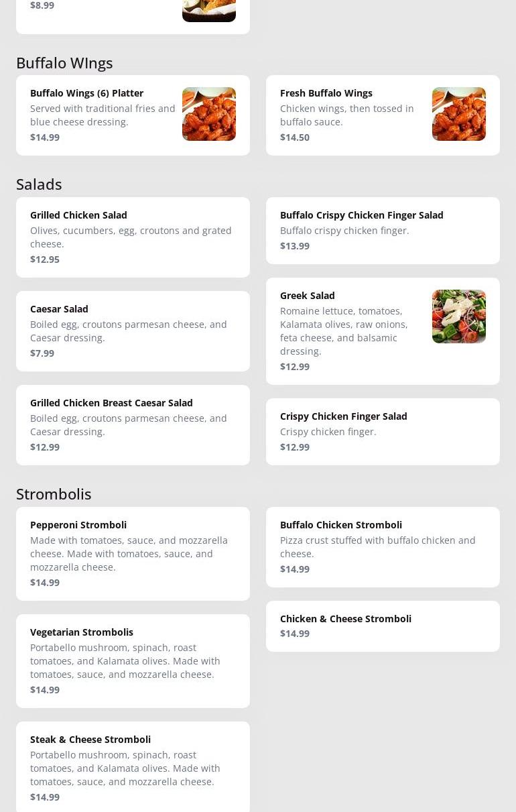516x812 pixels.
Task: Click the Buffalo Wings (6) Platter title
Action: click(x=86, y=93)
